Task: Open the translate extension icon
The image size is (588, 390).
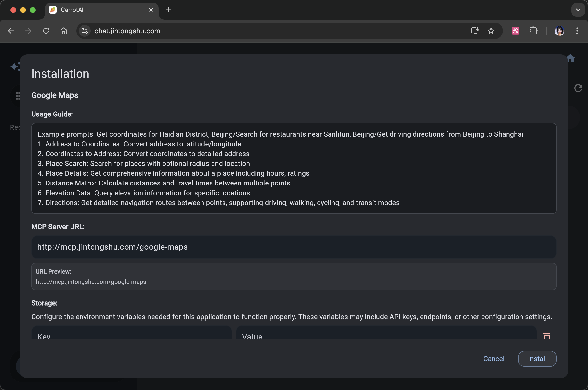Action: pyautogui.click(x=515, y=31)
